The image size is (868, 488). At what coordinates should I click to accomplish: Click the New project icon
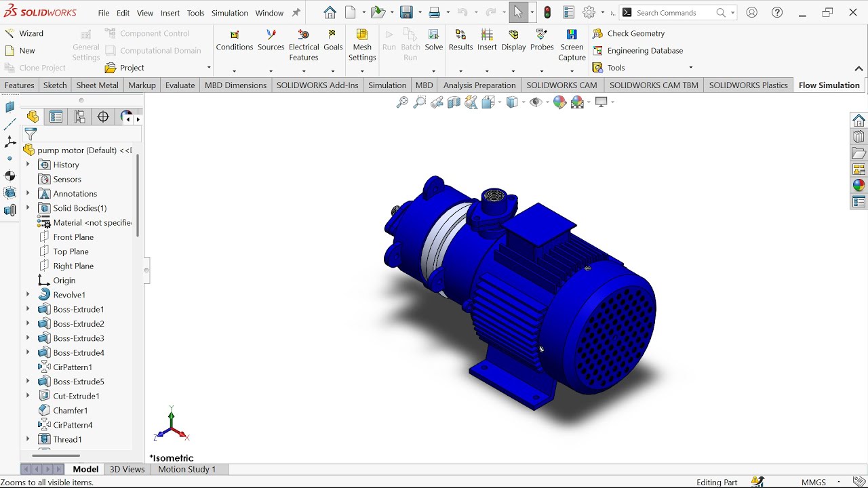tap(9, 51)
